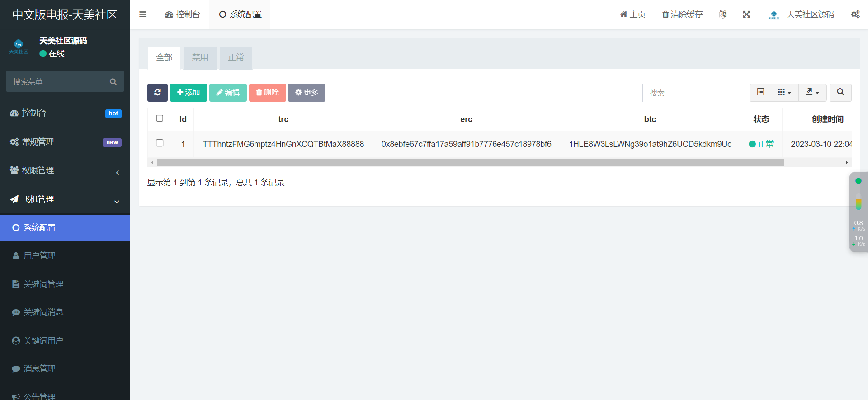
Task: Toggle the sidebar hamburger menu
Action: (143, 14)
